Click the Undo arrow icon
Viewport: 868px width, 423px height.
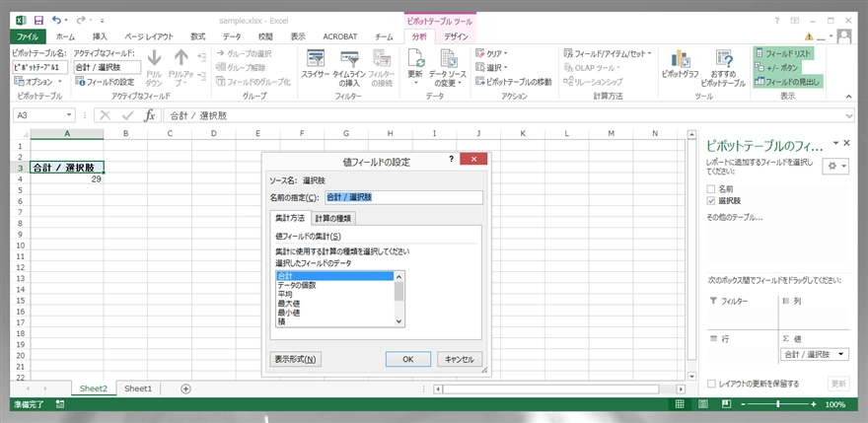[56, 20]
